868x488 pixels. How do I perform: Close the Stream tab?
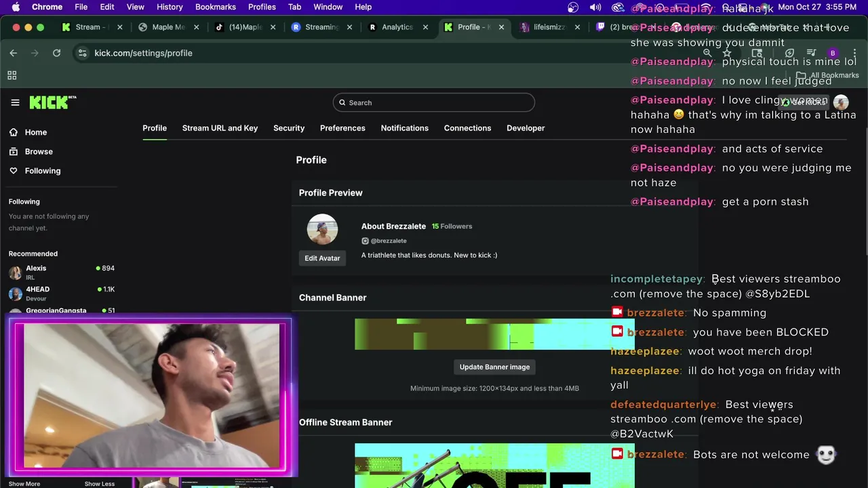[120, 27]
